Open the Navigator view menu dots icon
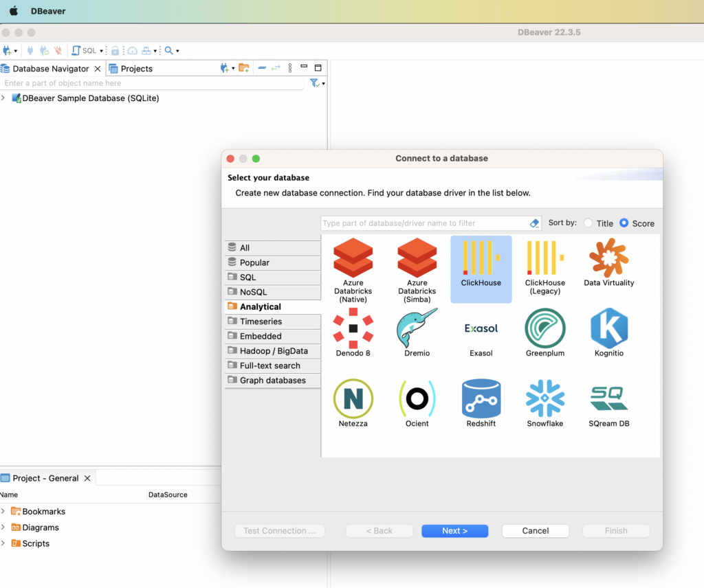Image resolution: width=704 pixels, height=588 pixels. click(x=290, y=68)
